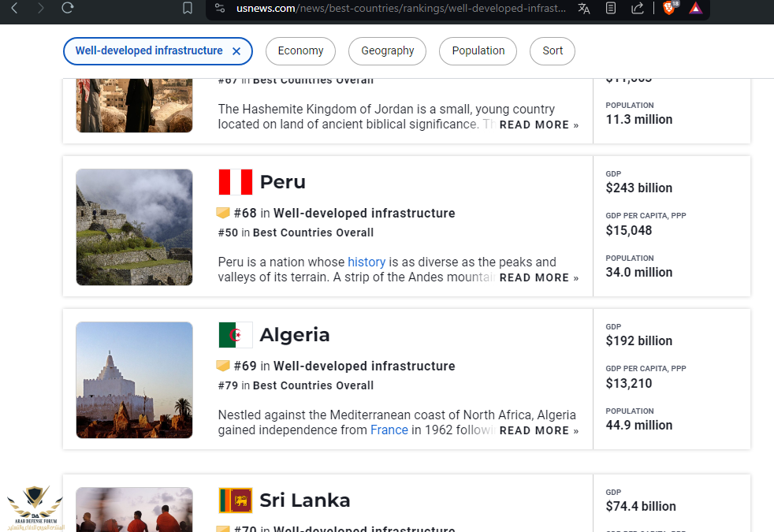This screenshot has width=774, height=532.
Task: Open the Algeria country heading
Action: pyautogui.click(x=295, y=335)
